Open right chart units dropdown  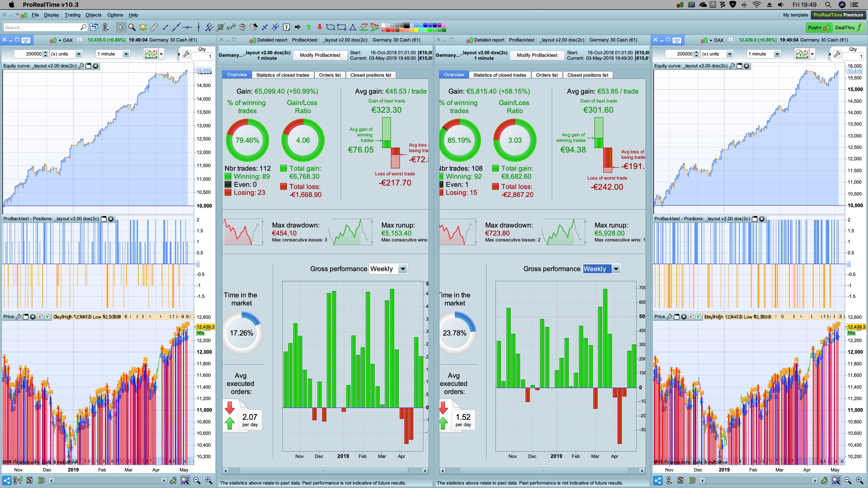point(729,54)
